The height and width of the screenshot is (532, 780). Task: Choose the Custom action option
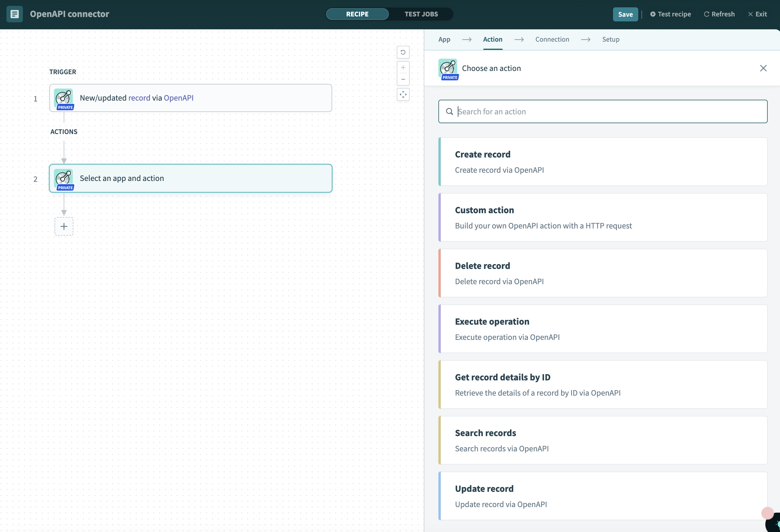(602, 217)
